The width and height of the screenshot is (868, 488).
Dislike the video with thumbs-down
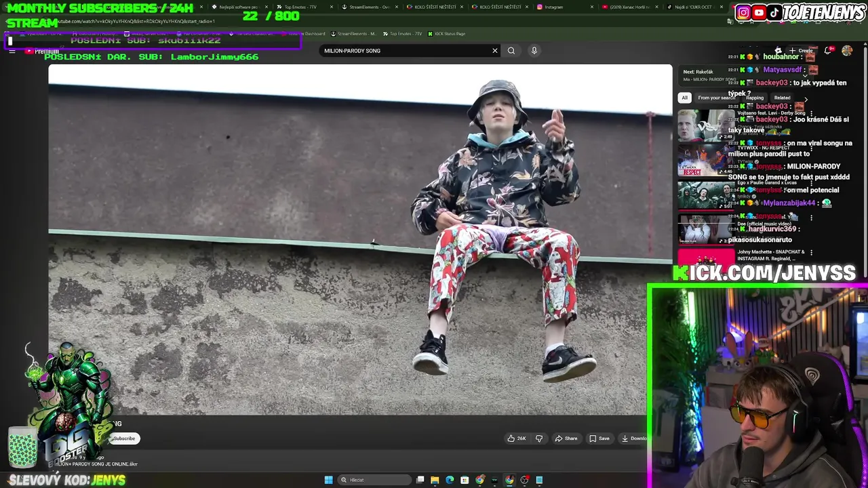pos(539,439)
